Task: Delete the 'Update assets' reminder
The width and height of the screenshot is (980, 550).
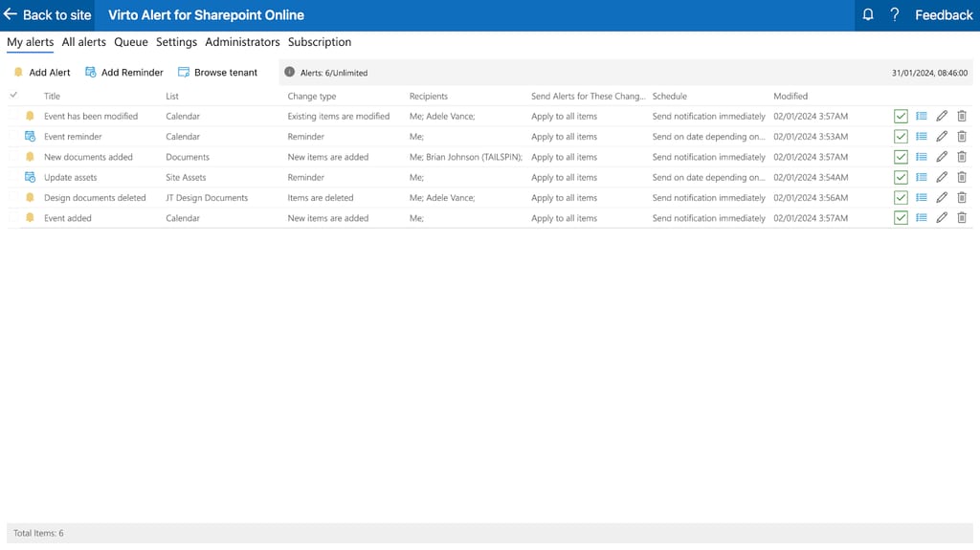Action: pos(961,177)
